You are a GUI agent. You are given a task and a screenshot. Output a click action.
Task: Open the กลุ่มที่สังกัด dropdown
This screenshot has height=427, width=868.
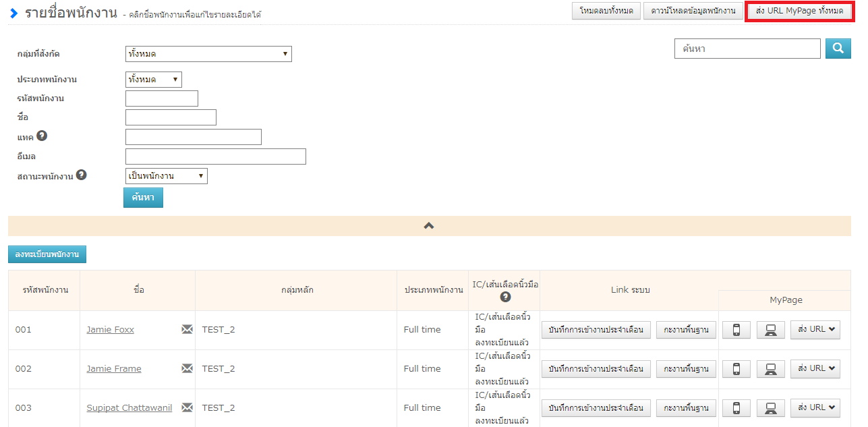[208, 54]
